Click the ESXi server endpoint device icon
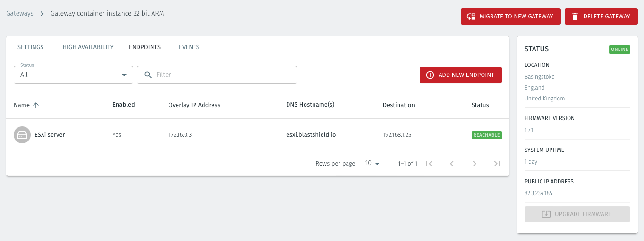 [x=22, y=135]
